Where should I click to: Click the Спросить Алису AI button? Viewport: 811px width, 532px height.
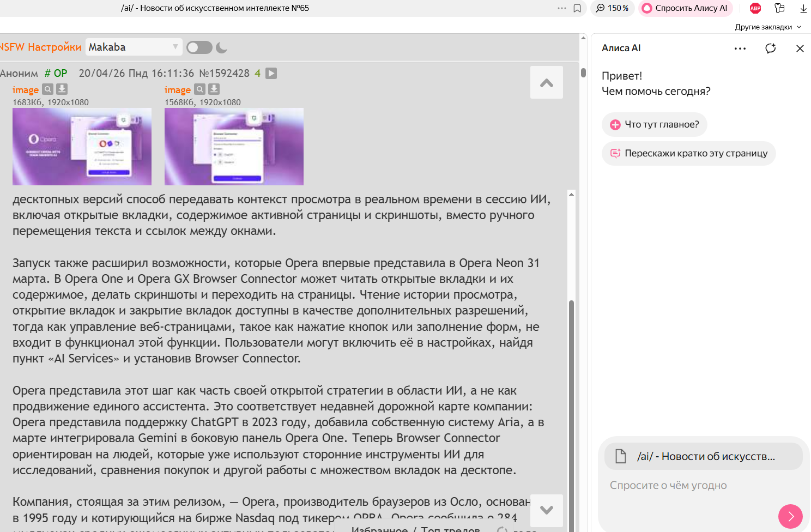click(685, 8)
